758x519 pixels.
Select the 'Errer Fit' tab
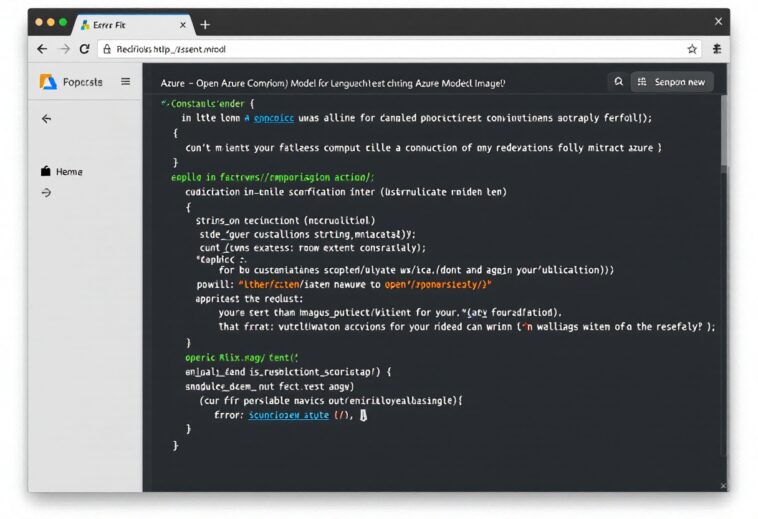pos(134,25)
